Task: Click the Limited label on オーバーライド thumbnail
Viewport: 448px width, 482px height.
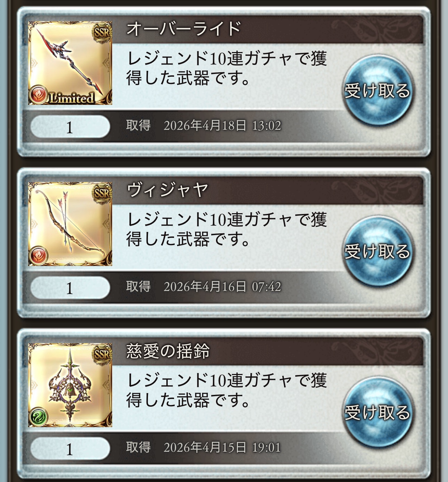Action: tap(72, 98)
